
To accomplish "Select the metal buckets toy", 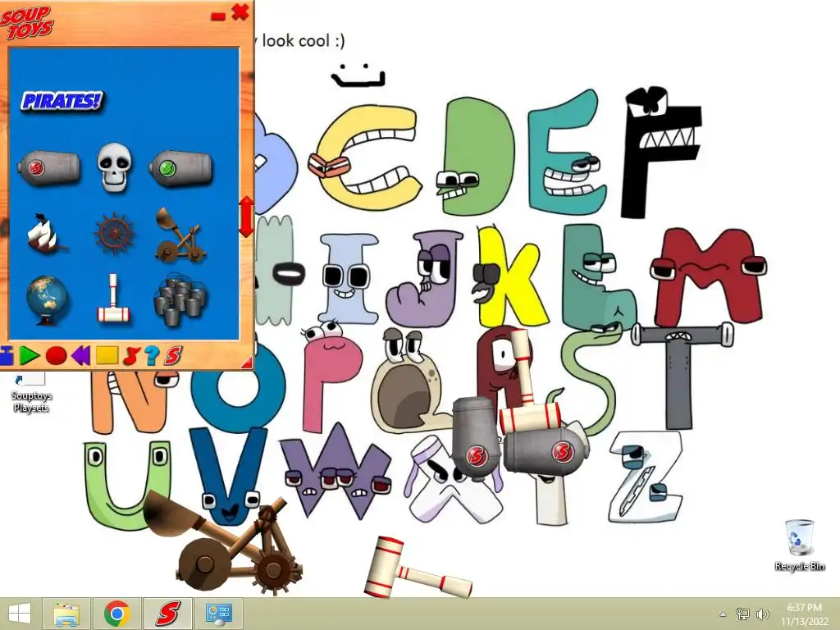I will (180, 301).
